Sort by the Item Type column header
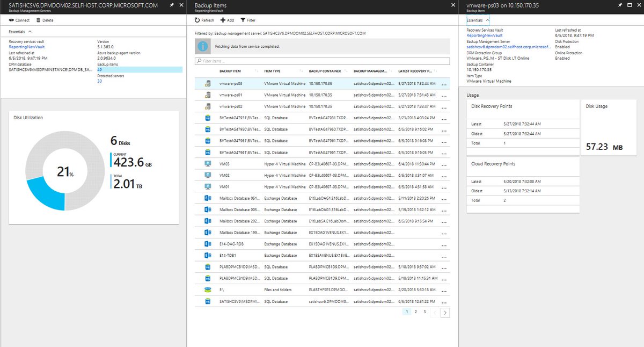The height and width of the screenshot is (347, 644). click(x=273, y=71)
